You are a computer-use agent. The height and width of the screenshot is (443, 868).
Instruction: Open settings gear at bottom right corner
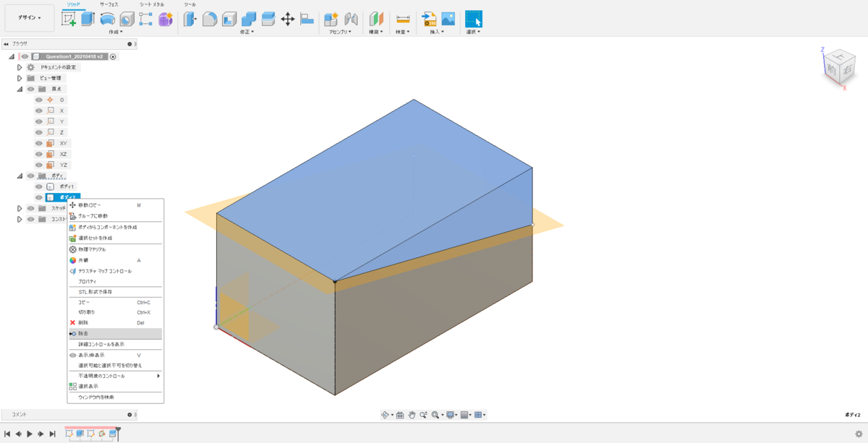coord(859,434)
